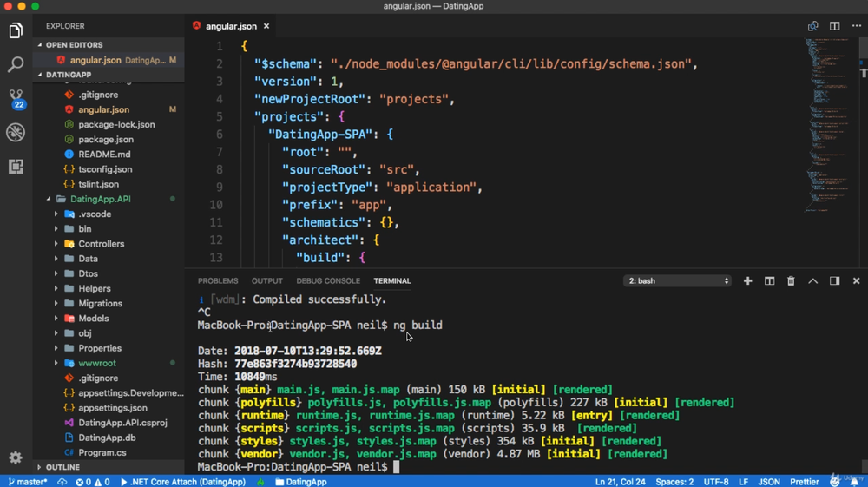Open README.md file
Viewport: 868px width, 487px height.
point(108,155)
